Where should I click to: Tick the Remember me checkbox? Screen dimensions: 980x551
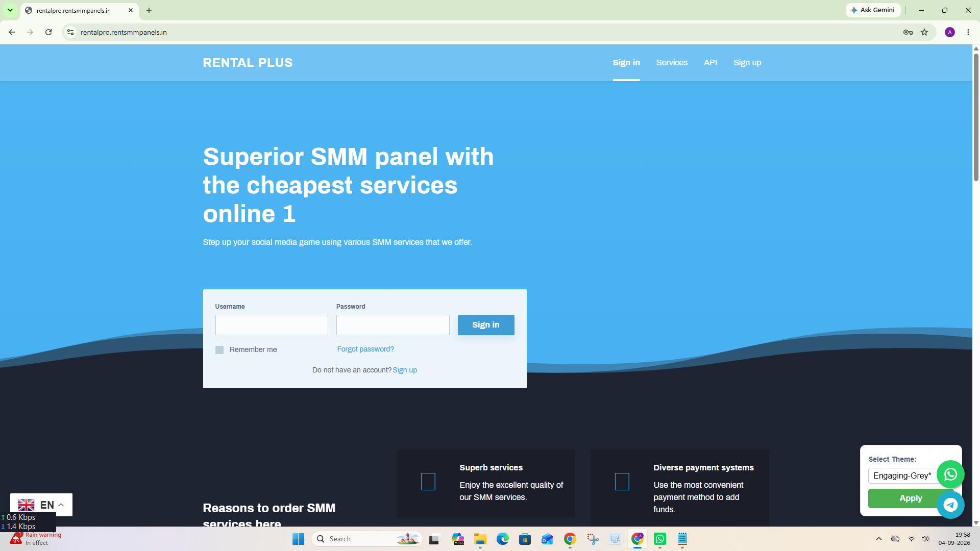[219, 350]
